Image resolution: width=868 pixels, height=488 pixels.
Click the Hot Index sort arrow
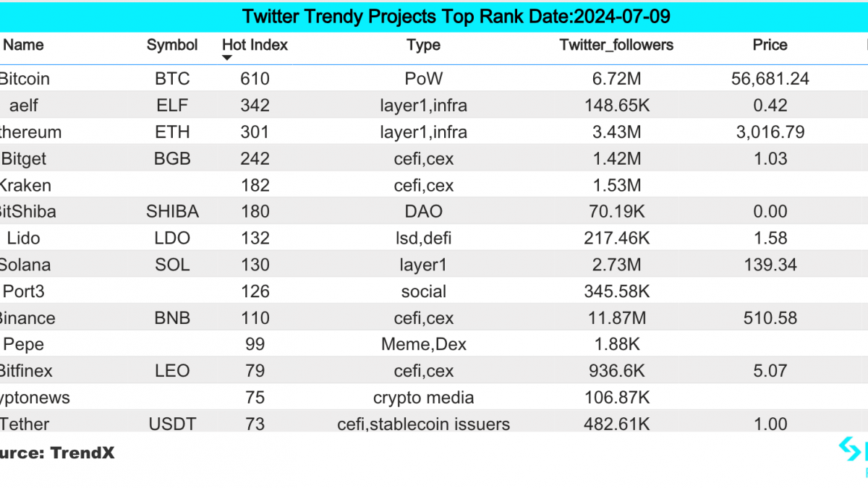tap(227, 58)
